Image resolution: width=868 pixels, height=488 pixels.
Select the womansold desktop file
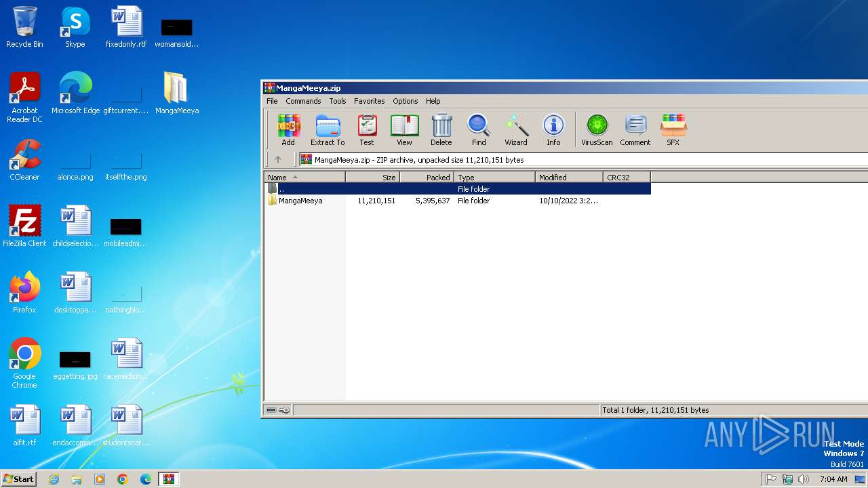click(176, 33)
